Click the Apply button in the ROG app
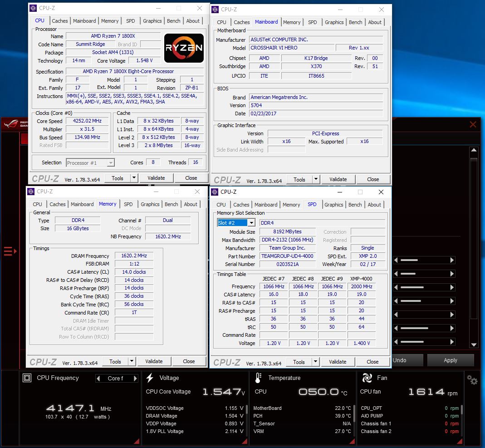Screen dimensions: 485x448 pos(451,360)
